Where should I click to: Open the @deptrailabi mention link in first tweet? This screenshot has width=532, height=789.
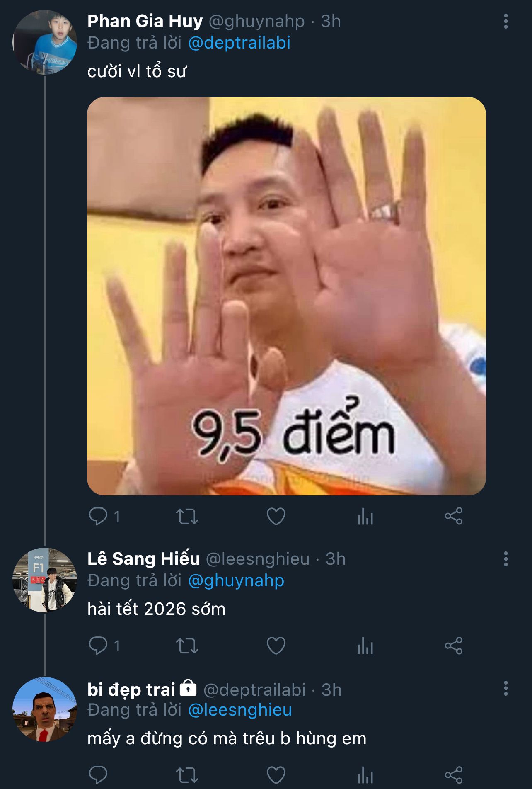pyautogui.click(x=239, y=43)
